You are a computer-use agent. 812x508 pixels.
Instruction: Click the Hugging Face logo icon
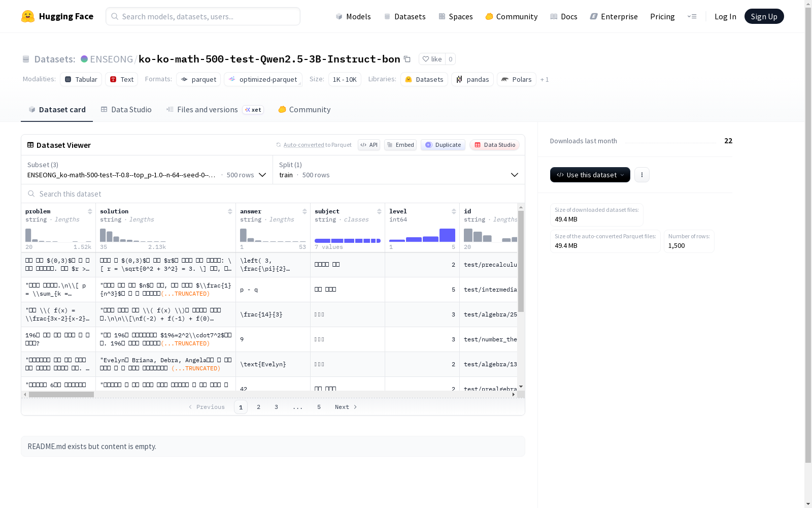[x=28, y=16]
